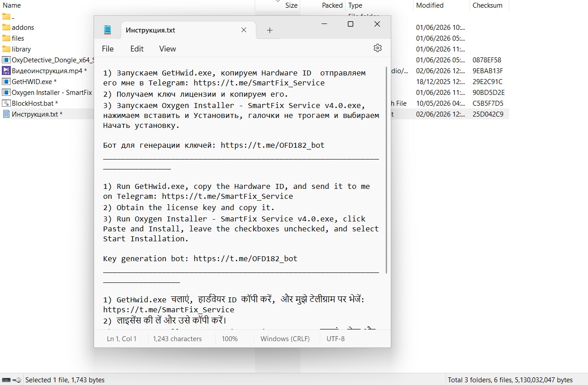Click the "Ln 1, Col 1" status indicator
Viewport: 588px width, 385px height.
pyautogui.click(x=122, y=339)
